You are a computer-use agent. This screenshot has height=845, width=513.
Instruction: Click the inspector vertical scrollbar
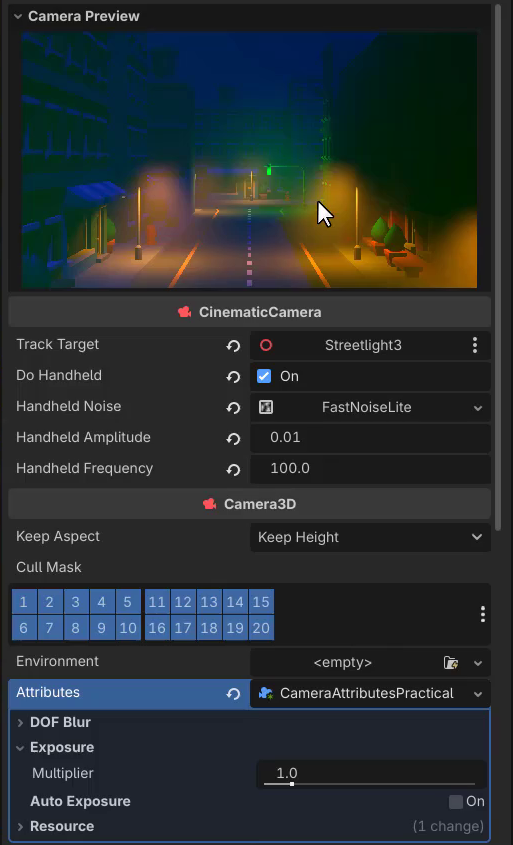click(x=499, y=265)
